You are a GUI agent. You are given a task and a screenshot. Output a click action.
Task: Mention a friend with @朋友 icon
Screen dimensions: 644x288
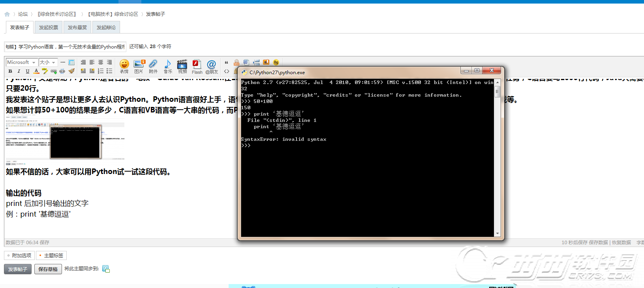coord(212,66)
